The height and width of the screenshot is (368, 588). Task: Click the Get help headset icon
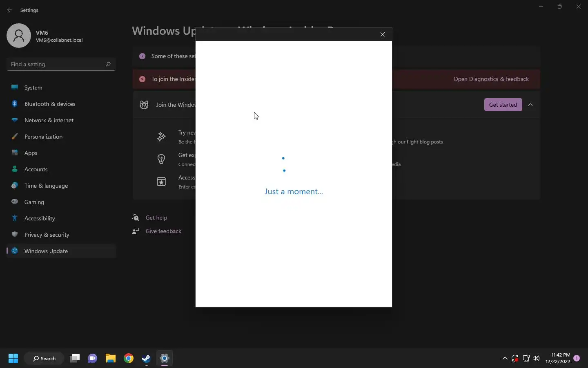point(136,218)
